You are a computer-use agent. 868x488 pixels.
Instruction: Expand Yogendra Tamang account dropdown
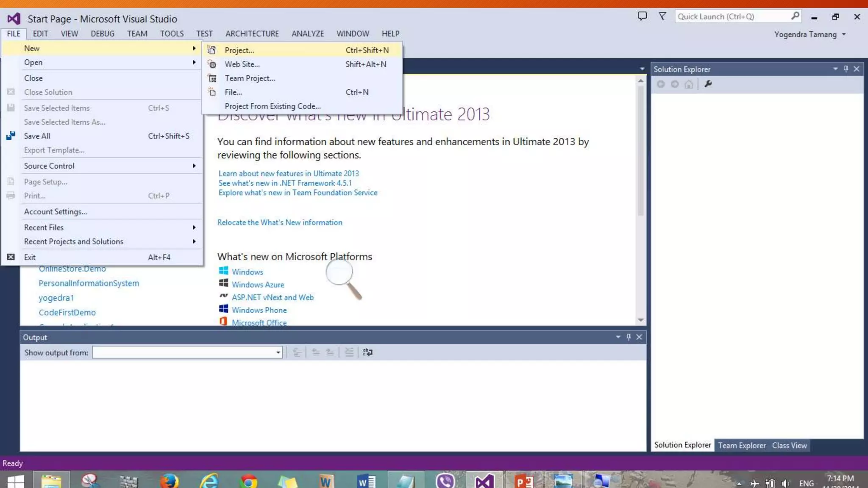coord(844,34)
